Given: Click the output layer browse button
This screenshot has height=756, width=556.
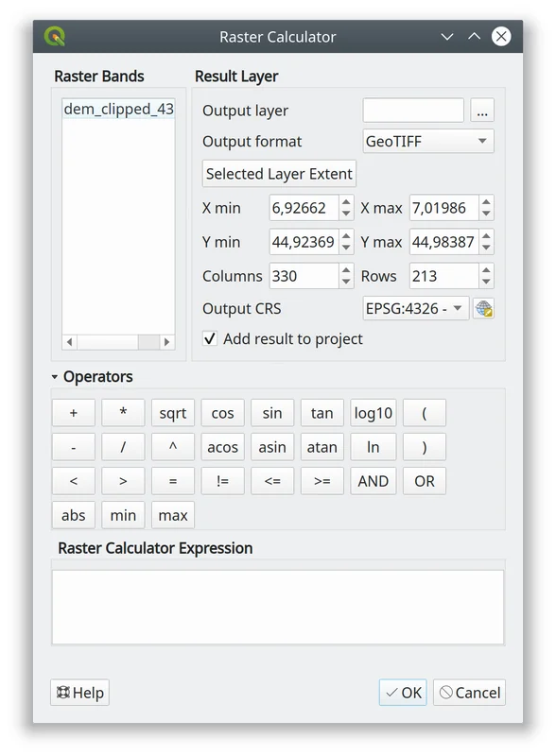Looking at the screenshot, I should click(x=482, y=111).
